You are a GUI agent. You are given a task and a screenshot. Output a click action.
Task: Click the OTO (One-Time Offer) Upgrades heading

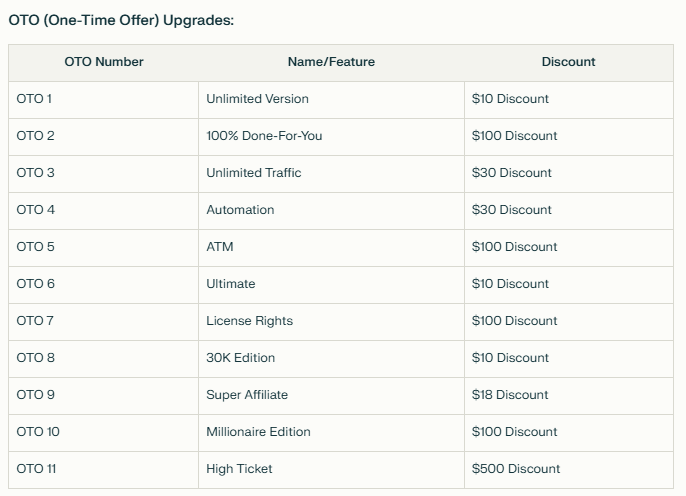click(x=121, y=20)
